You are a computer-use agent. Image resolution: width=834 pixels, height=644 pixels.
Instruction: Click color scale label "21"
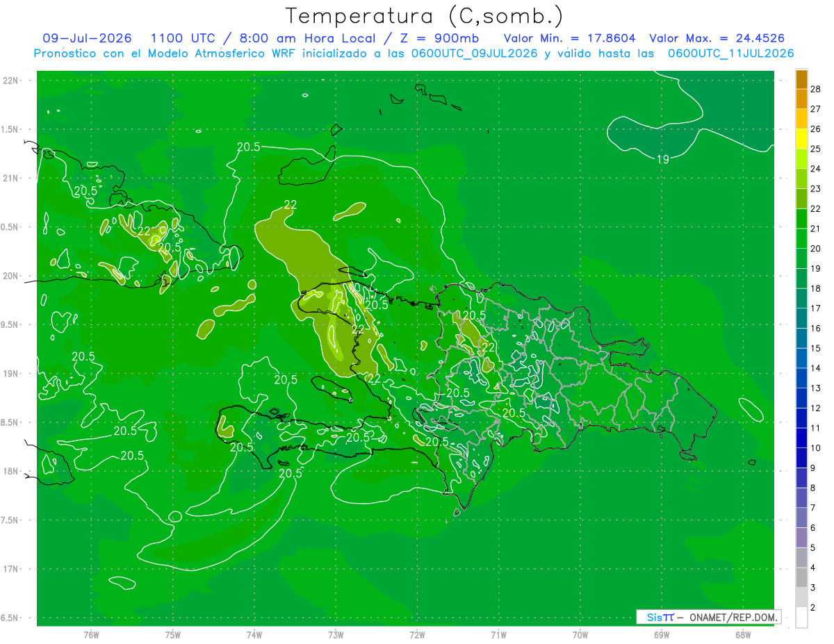815,229
